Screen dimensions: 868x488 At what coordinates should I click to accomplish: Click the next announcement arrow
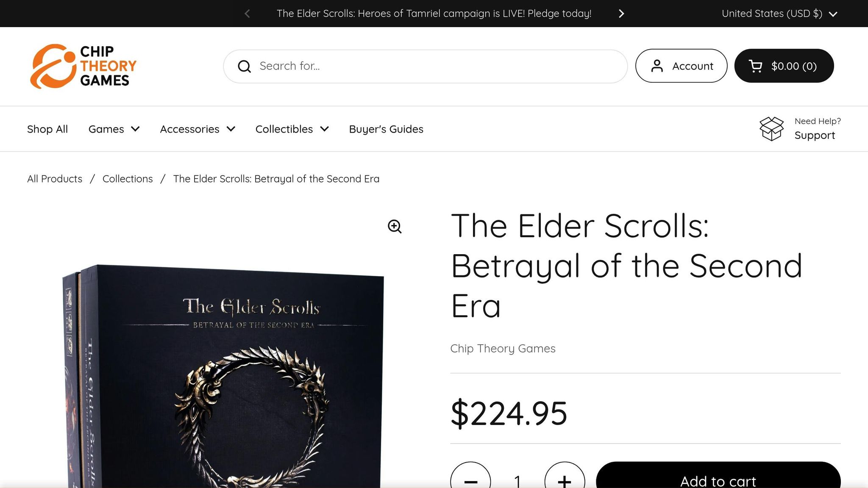pyautogui.click(x=621, y=14)
